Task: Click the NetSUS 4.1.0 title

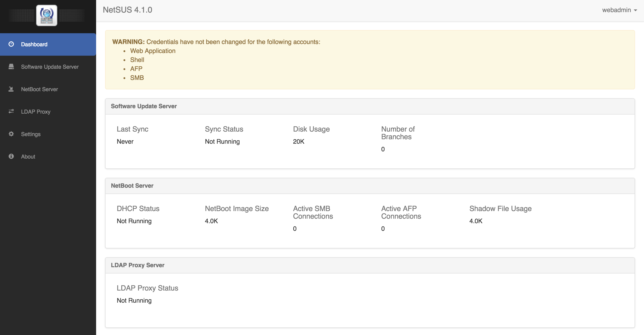Action: (128, 10)
